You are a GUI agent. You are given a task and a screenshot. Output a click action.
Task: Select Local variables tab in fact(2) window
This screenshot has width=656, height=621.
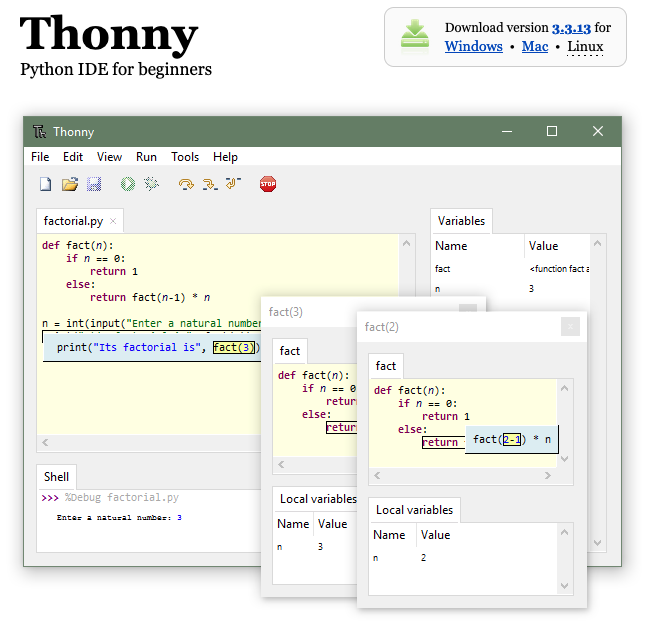point(414,510)
